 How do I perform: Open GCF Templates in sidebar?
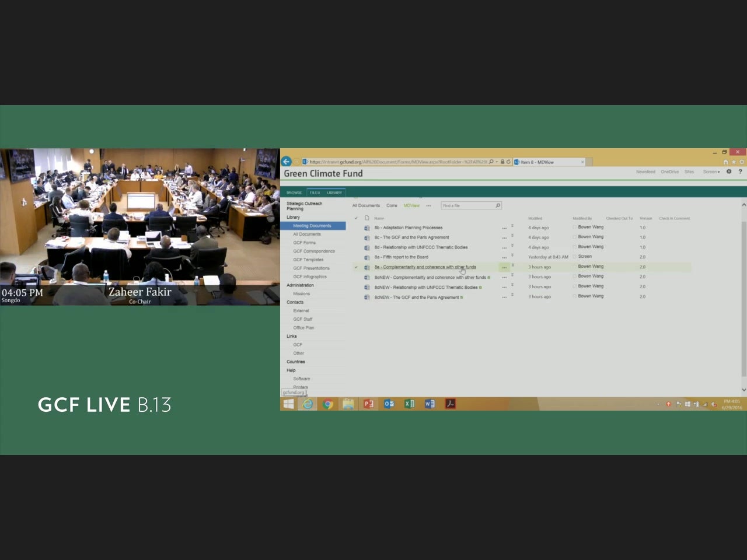(308, 260)
